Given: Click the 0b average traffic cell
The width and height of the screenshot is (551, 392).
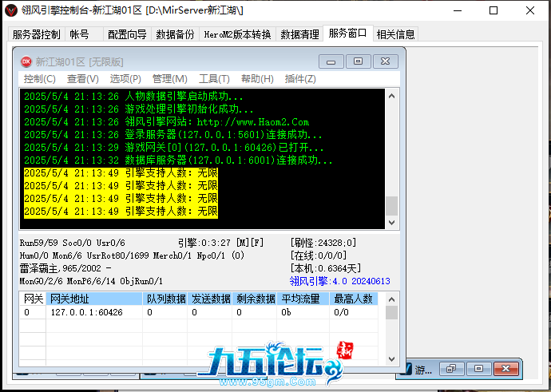Looking at the screenshot, I should coord(303,312).
